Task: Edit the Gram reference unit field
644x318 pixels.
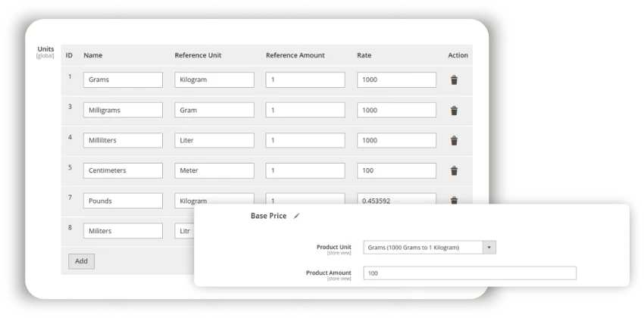Action: 214,110
